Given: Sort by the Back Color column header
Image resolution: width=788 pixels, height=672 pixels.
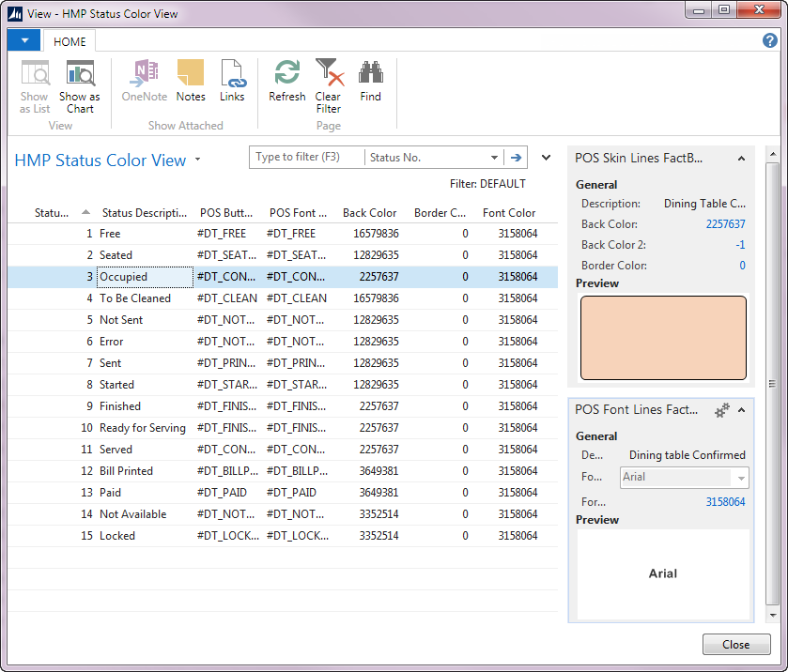Looking at the screenshot, I should (x=369, y=213).
